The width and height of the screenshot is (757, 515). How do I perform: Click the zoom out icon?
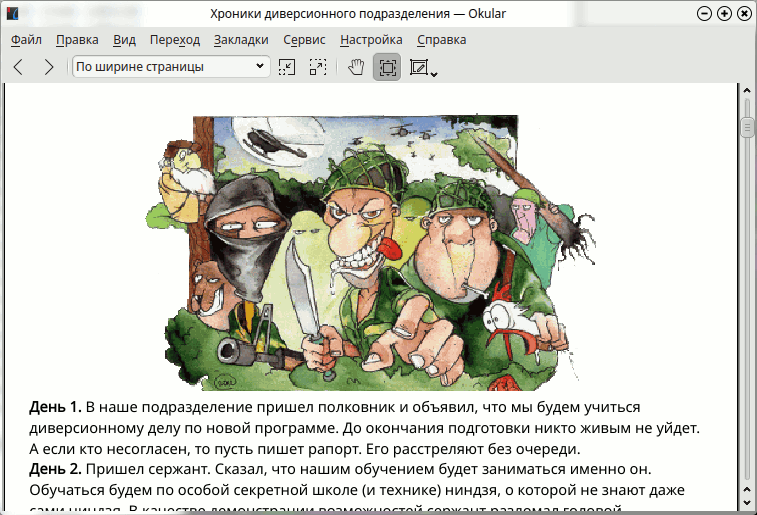(x=287, y=67)
